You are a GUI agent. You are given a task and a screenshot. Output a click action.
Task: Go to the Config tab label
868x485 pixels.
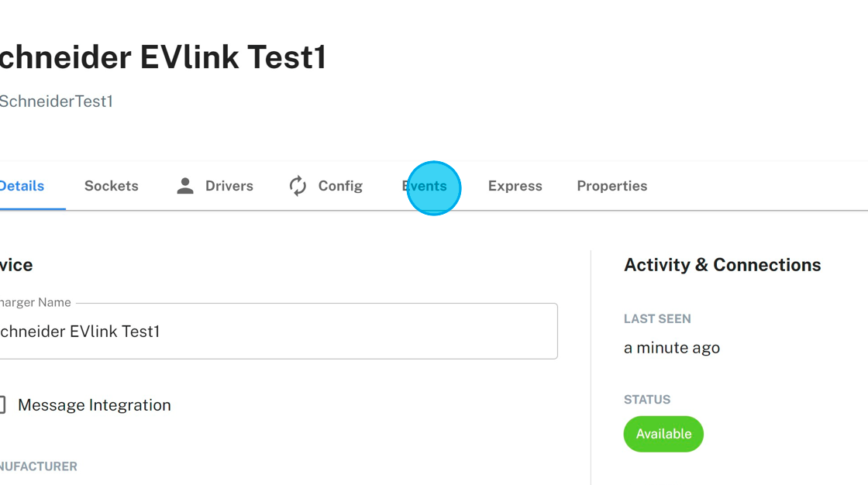tap(340, 186)
